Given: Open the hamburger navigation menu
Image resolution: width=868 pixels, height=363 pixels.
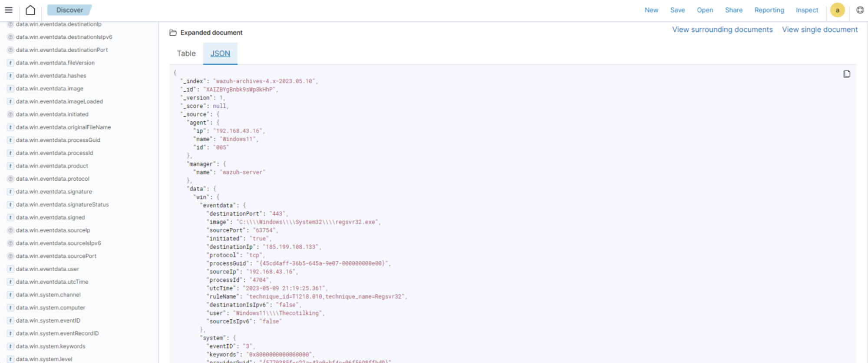Looking at the screenshot, I should [x=9, y=10].
